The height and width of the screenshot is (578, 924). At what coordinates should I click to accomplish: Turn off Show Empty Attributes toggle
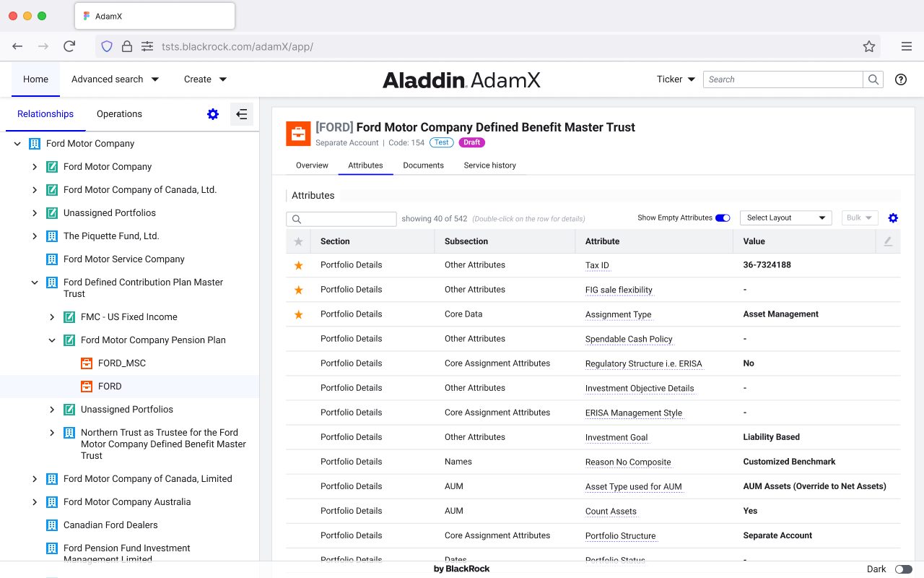click(723, 218)
